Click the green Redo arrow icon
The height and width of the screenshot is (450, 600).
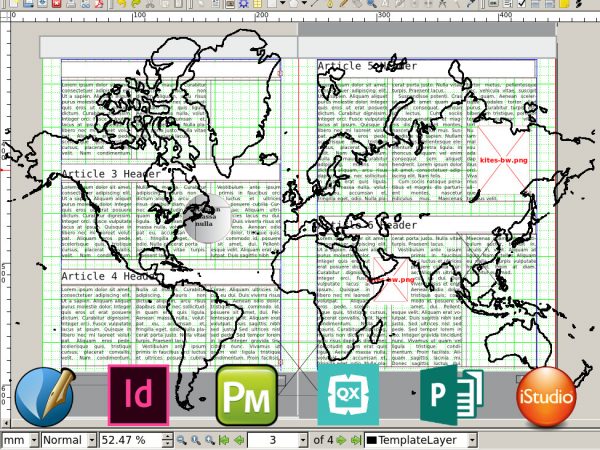pyautogui.click(x=136, y=3)
